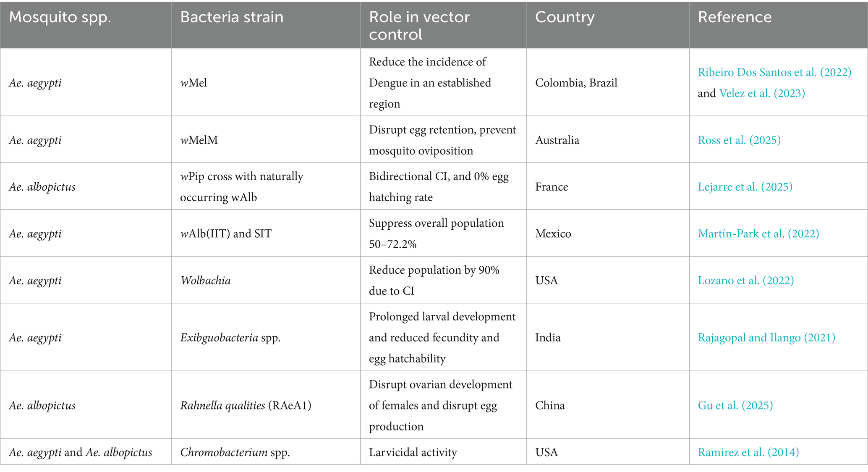Select the wMelM bacteria strain cell
Viewport: 868px width, 472px height.
(199, 140)
